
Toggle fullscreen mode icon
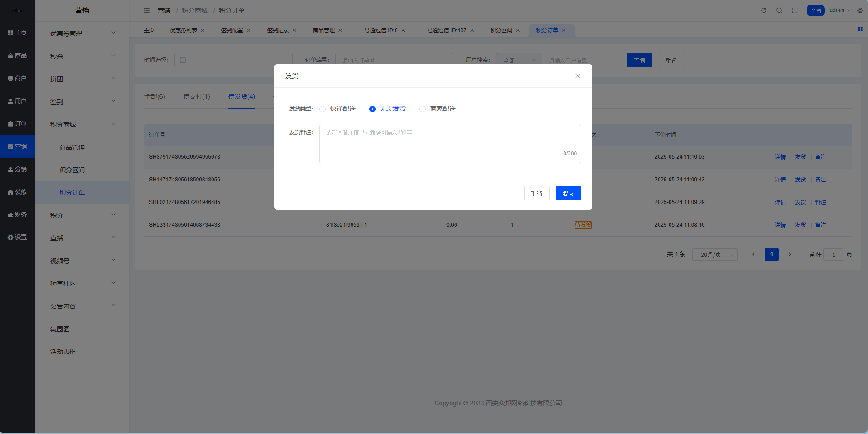(794, 10)
